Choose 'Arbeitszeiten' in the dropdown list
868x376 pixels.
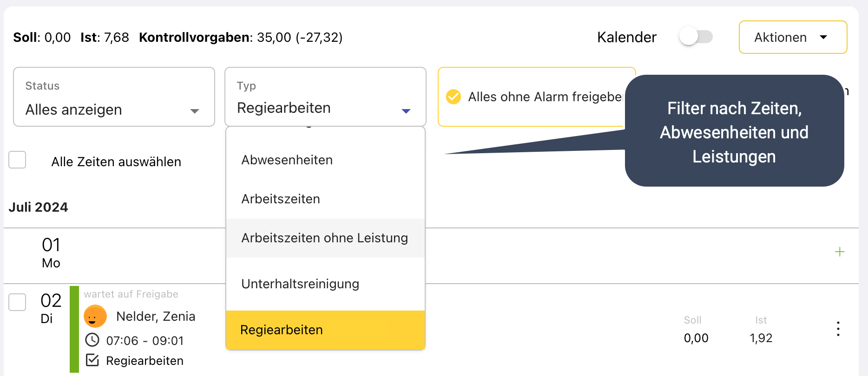(281, 199)
